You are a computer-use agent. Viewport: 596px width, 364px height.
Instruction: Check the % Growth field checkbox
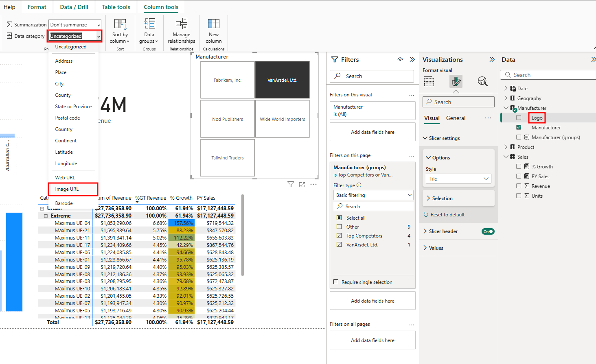coord(519,166)
